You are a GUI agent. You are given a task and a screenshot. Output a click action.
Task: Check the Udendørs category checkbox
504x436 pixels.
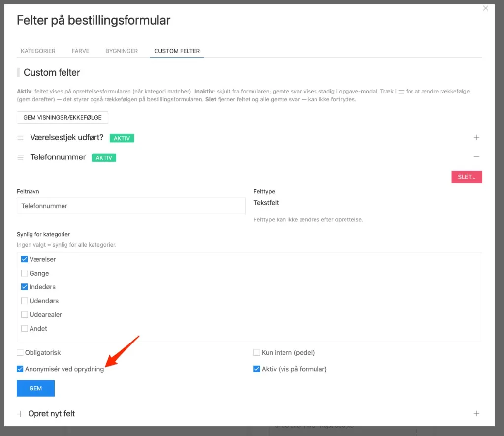point(25,301)
